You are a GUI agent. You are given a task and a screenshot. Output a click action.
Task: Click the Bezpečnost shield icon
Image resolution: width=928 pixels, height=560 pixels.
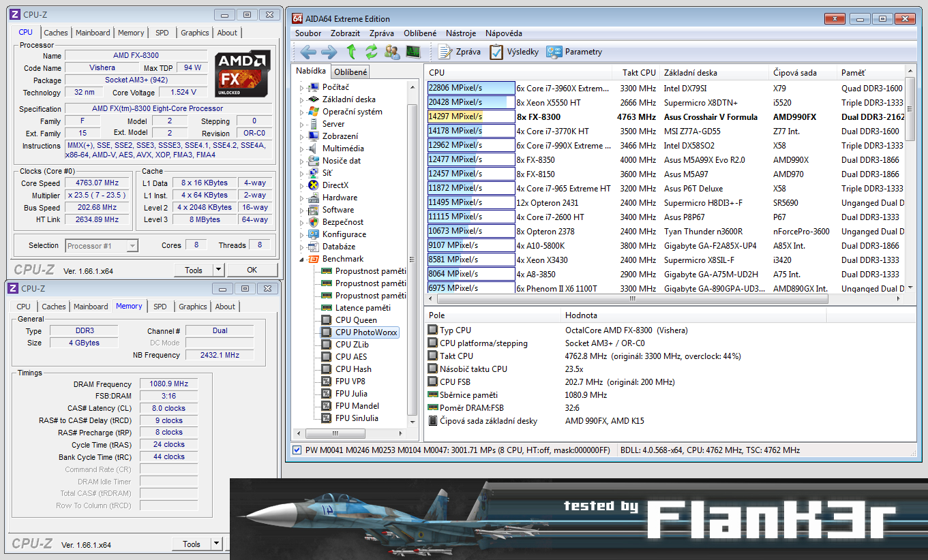tap(313, 222)
